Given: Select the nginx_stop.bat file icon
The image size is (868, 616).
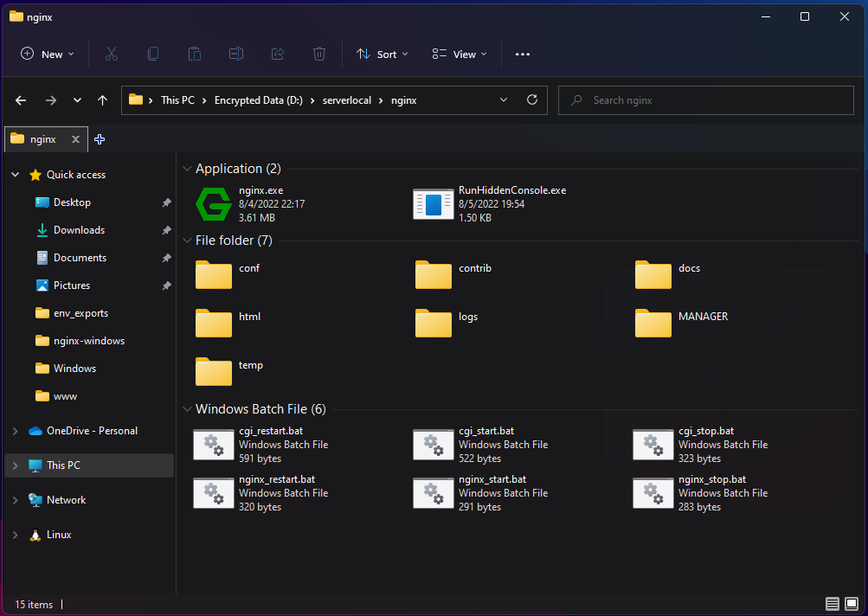Looking at the screenshot, I should pyautogui.click(x=653, y=492).
